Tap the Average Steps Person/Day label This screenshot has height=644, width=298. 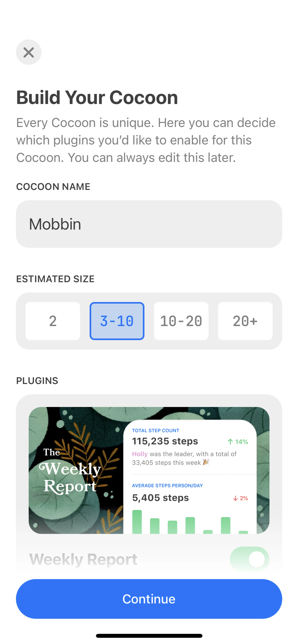pyautogui.click(x=167, y=486)
